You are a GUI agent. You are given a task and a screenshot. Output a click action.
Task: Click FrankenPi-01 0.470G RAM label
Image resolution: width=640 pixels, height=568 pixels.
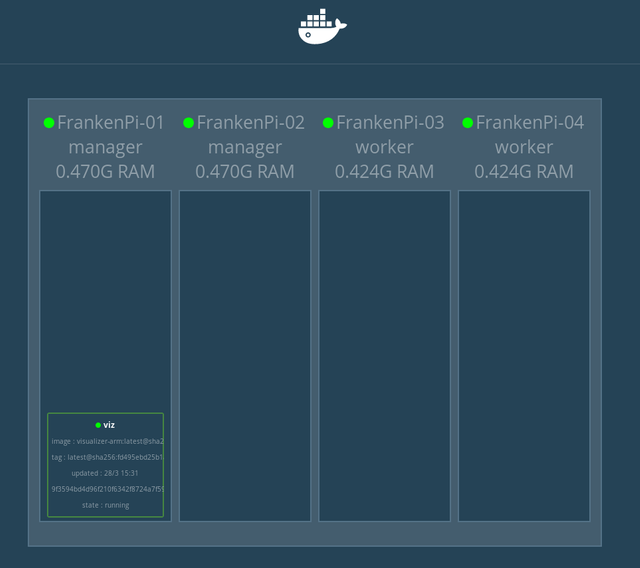(x=105, y=171)
